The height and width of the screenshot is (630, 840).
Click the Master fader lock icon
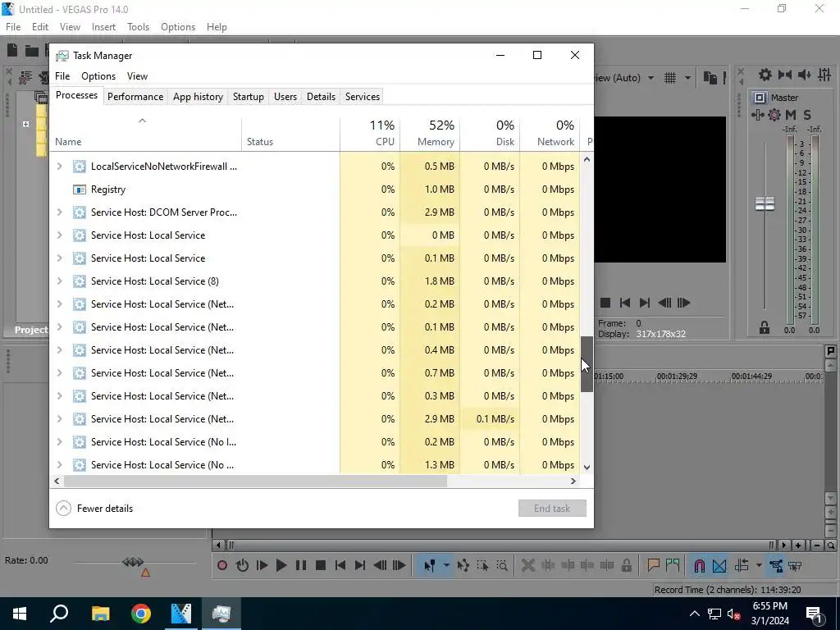coord(765,328)
